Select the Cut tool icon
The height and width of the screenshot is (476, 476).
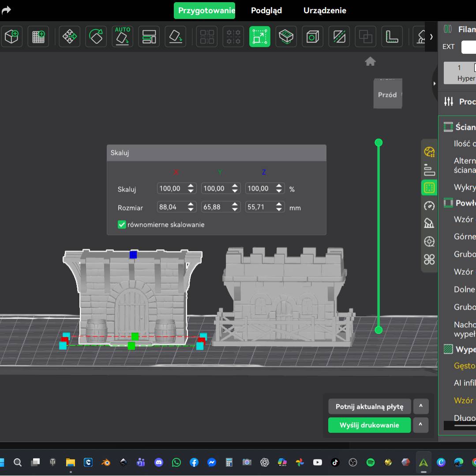point(339,37)
